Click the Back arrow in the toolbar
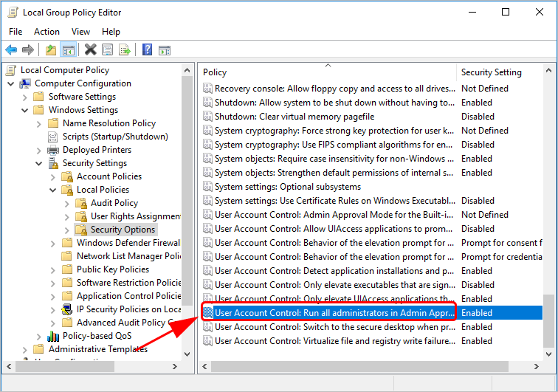Viewport: 558px width, 392px height. [x=11, y=49]
